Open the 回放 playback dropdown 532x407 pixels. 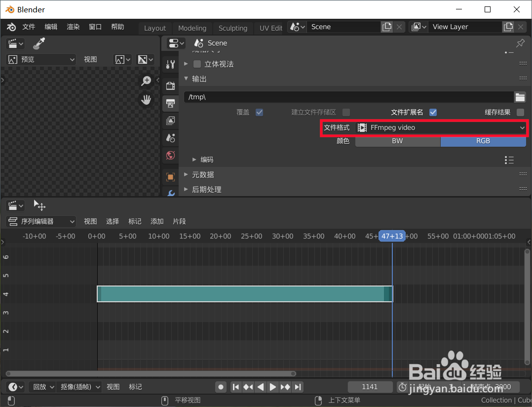(42, 387)
